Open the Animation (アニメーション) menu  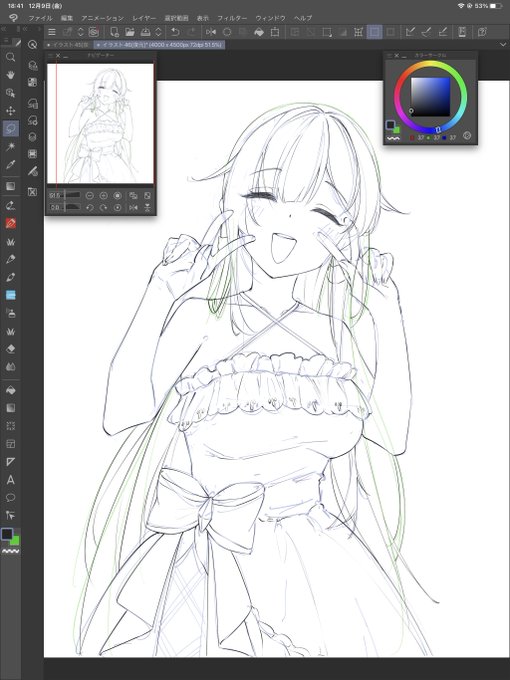tap(102, 18)
